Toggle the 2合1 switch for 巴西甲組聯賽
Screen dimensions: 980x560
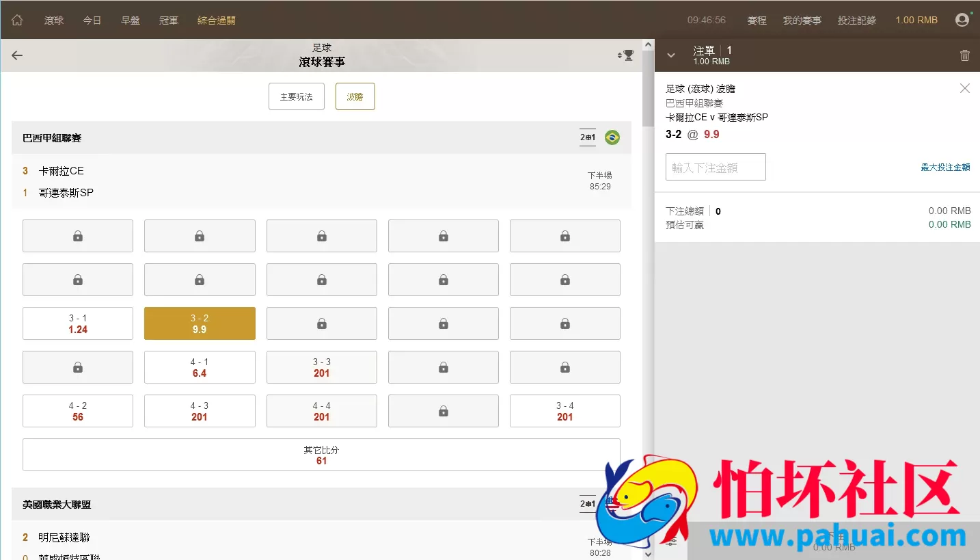pyautogui.click(x=587, y=137)
